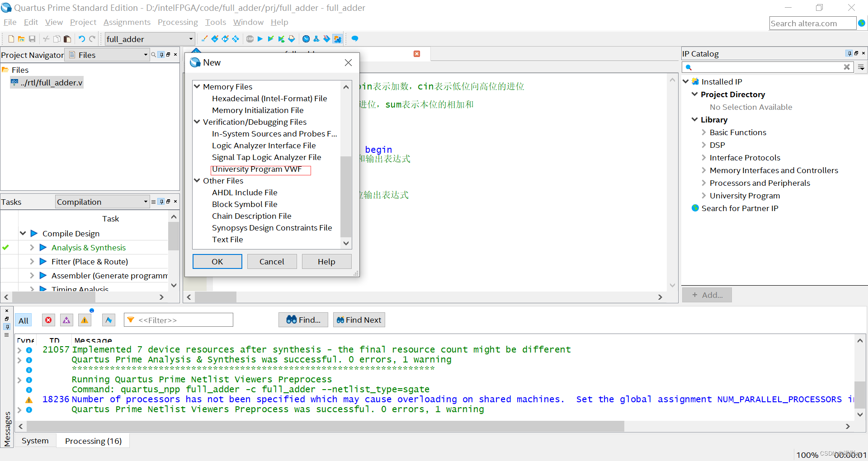Toggle the Tasks panel pin icon
The width and height of the screenshot is (868, 461).
pos(161,202)
